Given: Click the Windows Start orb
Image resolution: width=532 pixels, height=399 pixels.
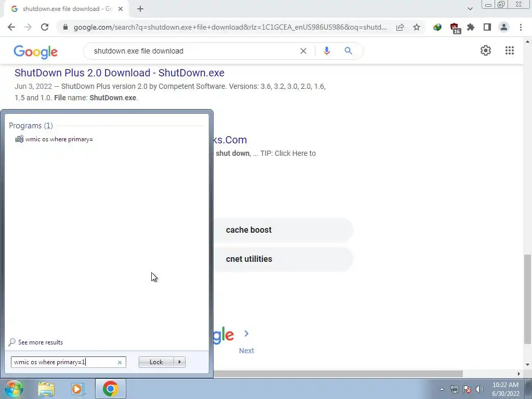Looking at the screenshot, I should [x=14, y=389].
